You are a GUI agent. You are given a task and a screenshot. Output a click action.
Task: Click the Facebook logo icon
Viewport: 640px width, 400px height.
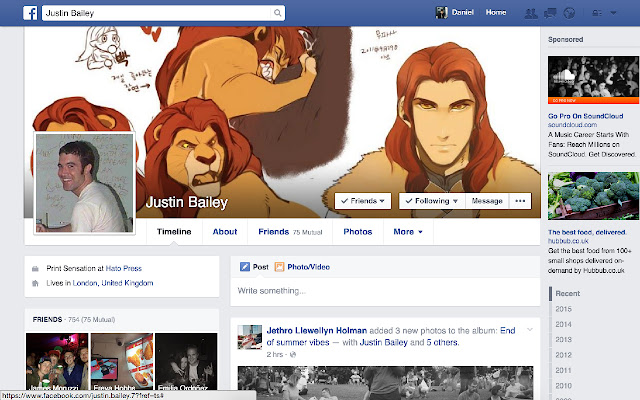click(30, 13)
